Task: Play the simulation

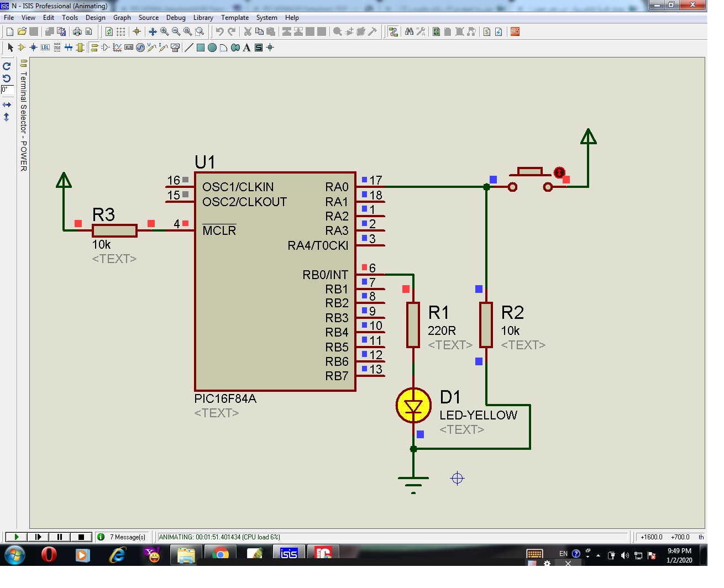Action: (16, 537)
